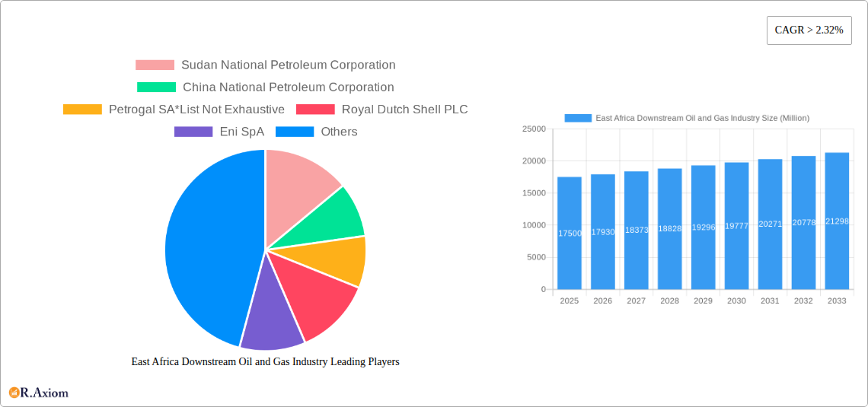The image size is (868, 407).
Task: Click the 2025 bar labeled 17500
Action: (570, 233)
